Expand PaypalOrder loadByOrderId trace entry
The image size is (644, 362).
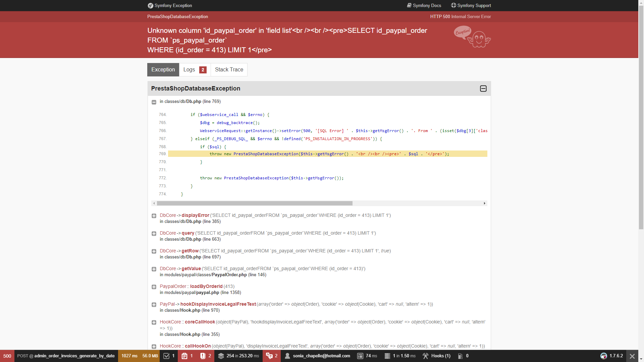(154, 287)
